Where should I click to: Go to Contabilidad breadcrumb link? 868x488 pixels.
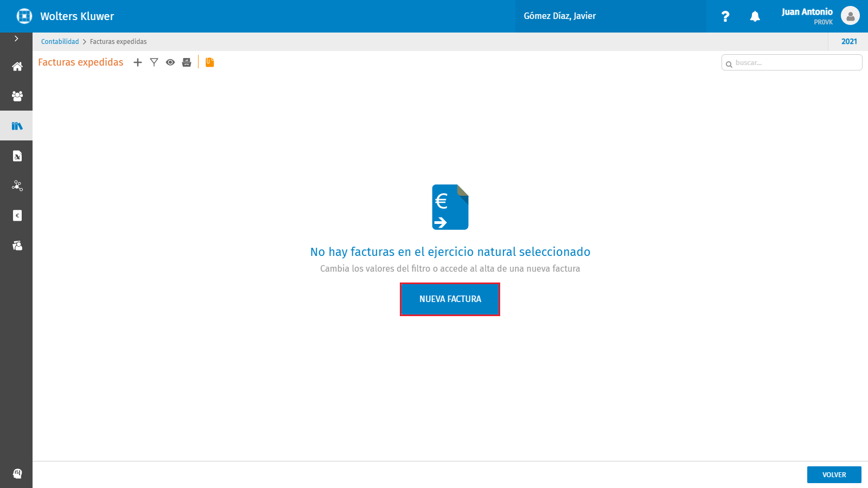point(60,41)
